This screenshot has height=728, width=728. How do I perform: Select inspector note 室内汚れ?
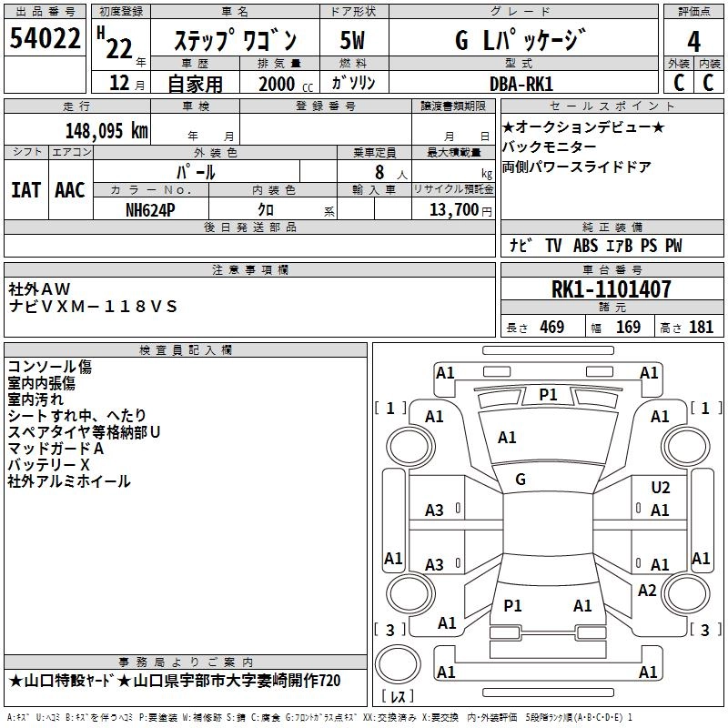pyautogui.click(x=35, y=399)
